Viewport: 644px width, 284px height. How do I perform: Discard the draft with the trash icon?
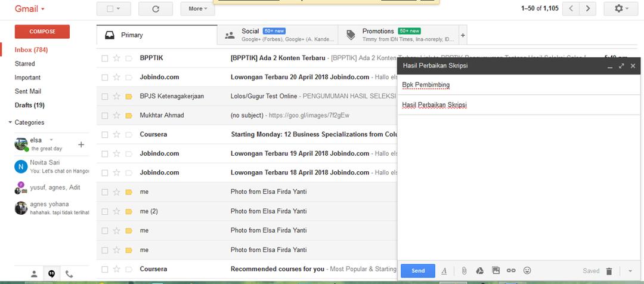point(609,271)
